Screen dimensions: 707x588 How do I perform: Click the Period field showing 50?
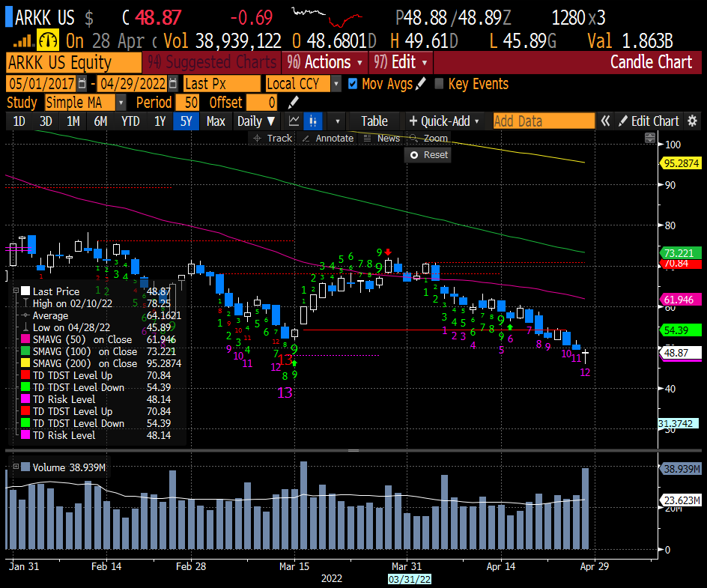[187, 103]
